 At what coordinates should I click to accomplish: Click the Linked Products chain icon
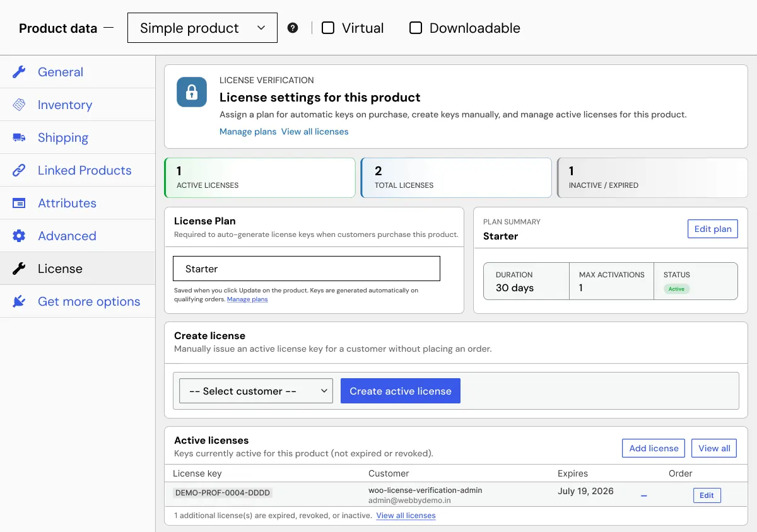click(x=19, y=170)
